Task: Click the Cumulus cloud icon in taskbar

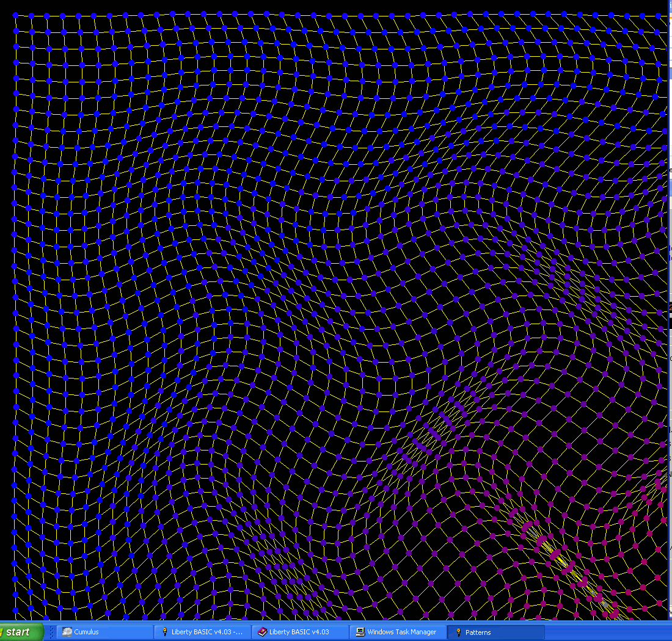Action: click(67, 632)
